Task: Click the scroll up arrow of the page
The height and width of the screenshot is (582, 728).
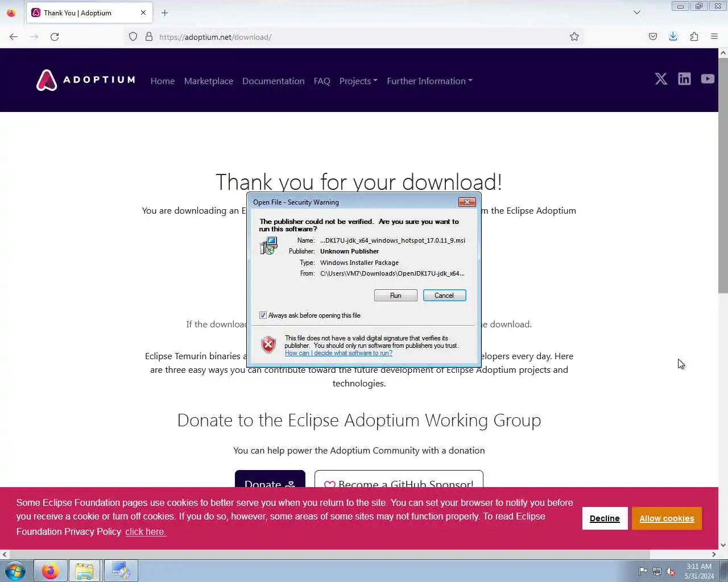Action: (723, 53)
